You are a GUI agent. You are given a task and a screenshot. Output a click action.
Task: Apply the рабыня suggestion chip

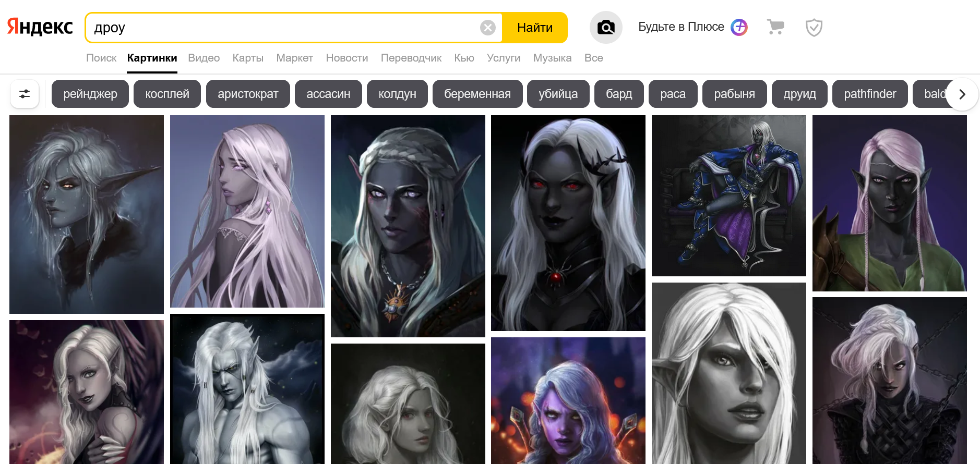click(735, 94)
